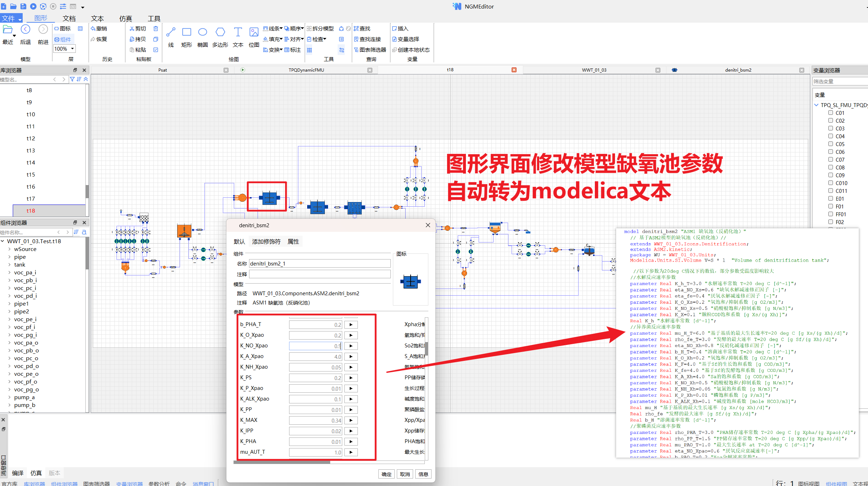Click the 查找连接 find connection button
The width and height of the screenshot is (868, 486).
pyautogui.click(x=367, y=39)
